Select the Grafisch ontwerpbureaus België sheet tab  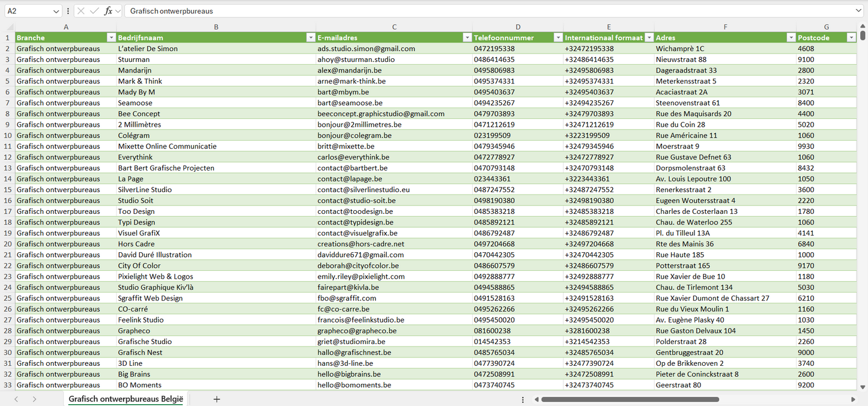point(126,399)
